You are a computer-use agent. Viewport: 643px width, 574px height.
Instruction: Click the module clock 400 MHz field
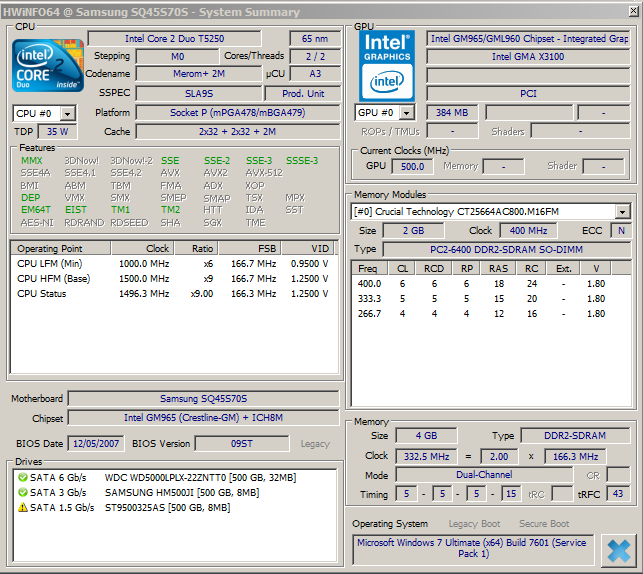(528, 230)
